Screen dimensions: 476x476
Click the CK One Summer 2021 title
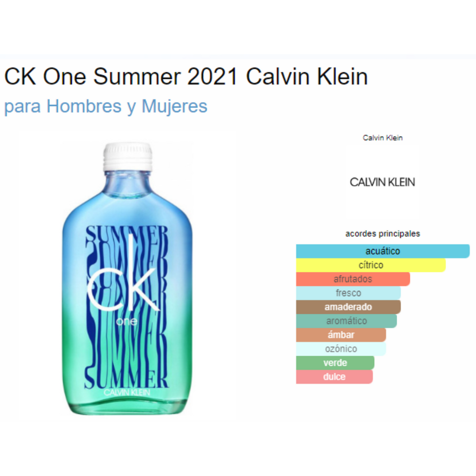(186, 77)
